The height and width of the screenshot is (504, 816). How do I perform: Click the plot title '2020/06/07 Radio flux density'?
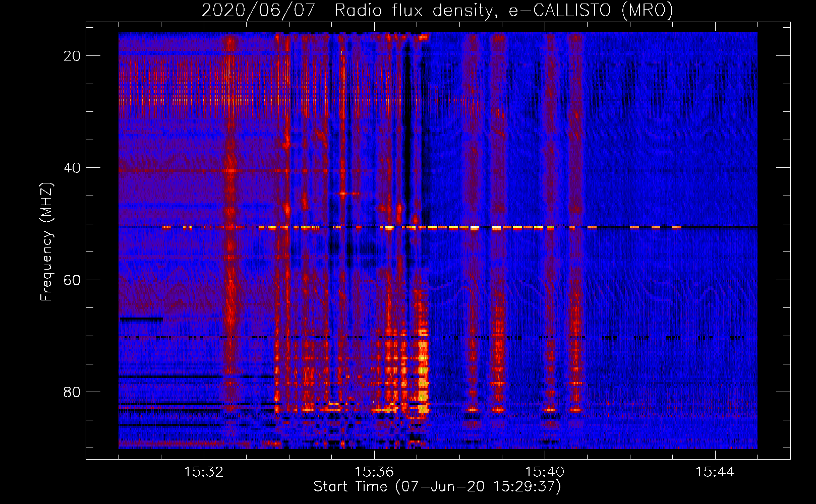437,10
